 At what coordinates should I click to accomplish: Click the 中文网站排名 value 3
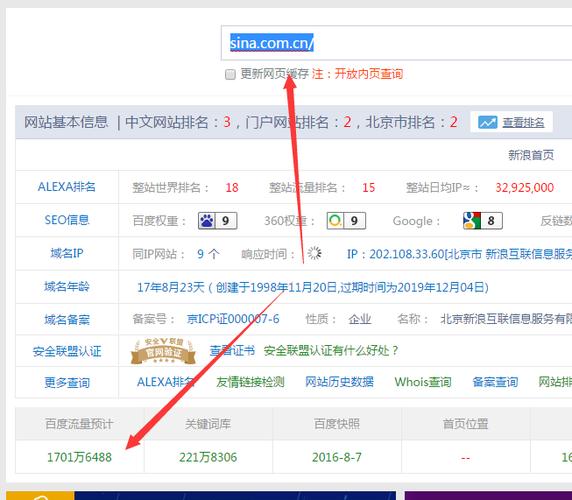[x=227, y=122]
